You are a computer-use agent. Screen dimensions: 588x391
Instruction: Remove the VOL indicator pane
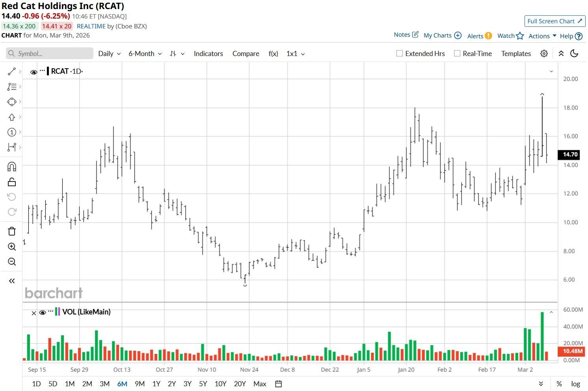[34, 313]
